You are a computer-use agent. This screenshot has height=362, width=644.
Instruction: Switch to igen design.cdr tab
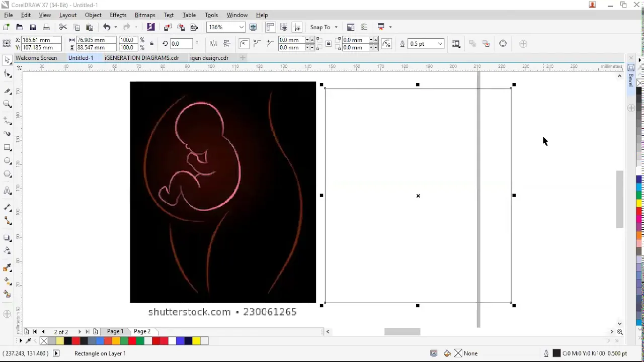(x=209, y=58)
